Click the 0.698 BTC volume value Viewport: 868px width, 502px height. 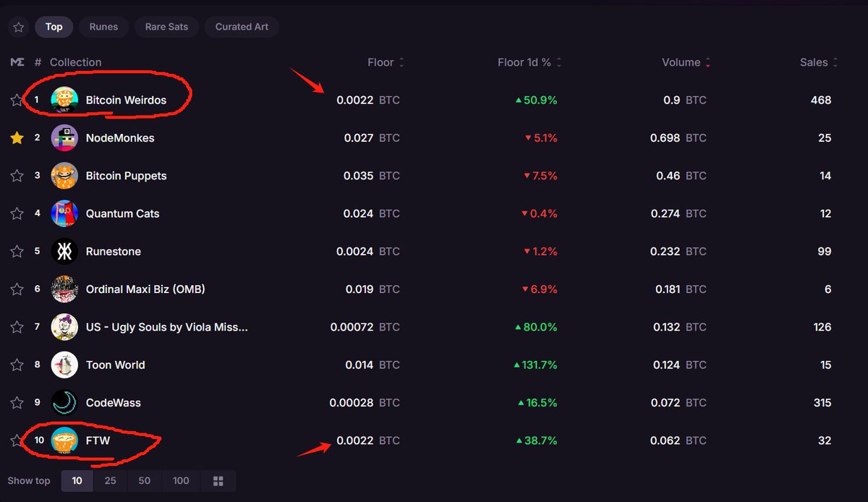678,137
